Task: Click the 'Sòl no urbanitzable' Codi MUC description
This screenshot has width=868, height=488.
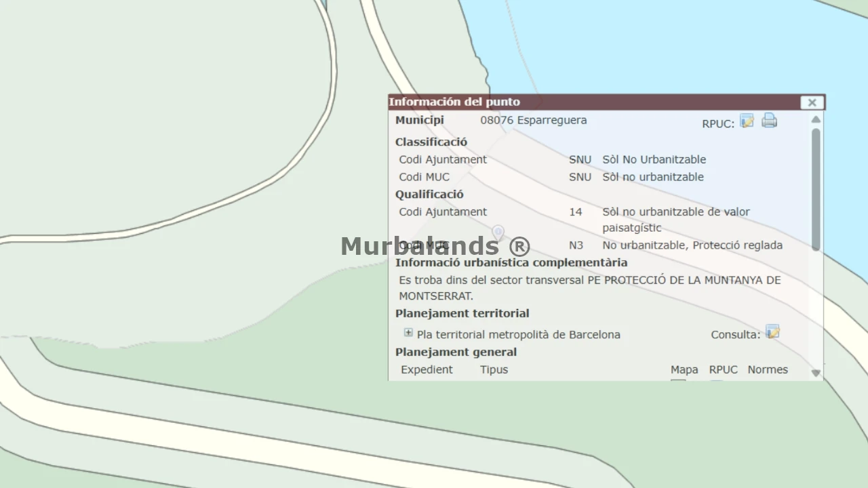Action: [x=653, y=178]
